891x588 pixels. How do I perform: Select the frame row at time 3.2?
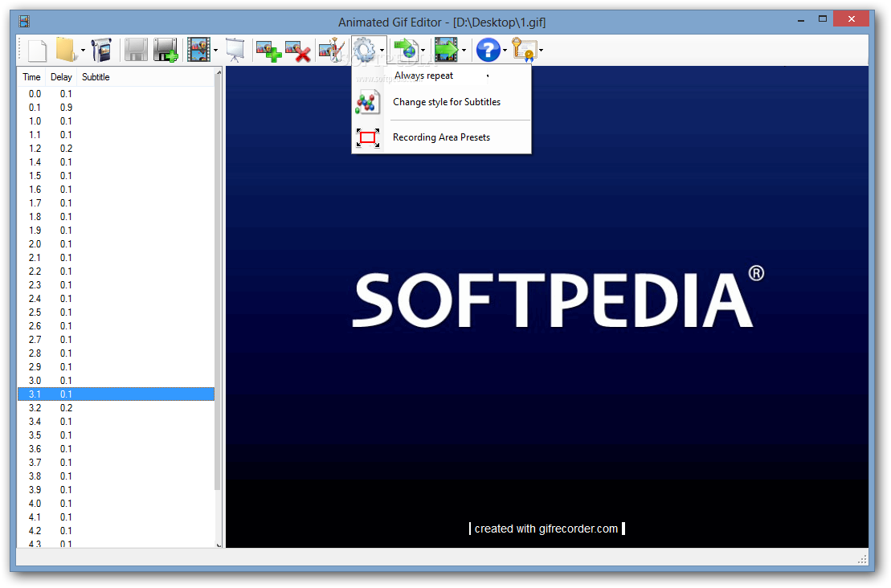point(116,408)
